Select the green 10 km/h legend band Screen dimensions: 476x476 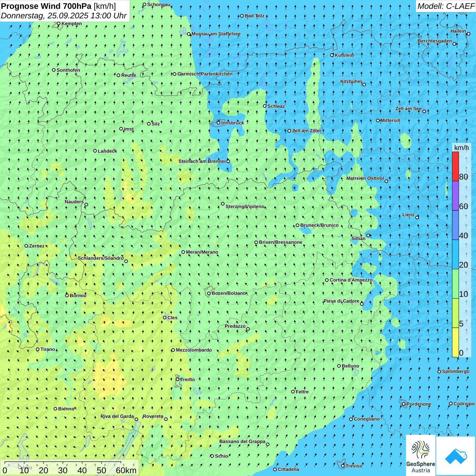[x=455, y=284]
